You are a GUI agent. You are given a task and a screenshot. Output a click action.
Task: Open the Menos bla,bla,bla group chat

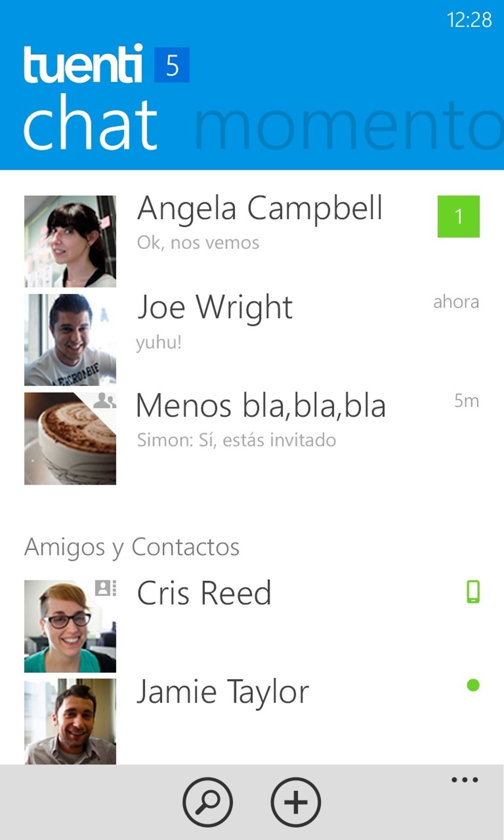click(252, 438)
